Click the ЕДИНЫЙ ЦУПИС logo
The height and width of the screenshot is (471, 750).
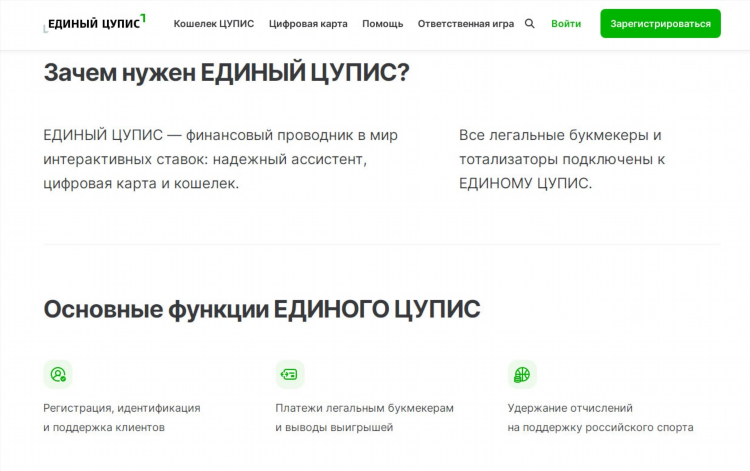[94, 23]
